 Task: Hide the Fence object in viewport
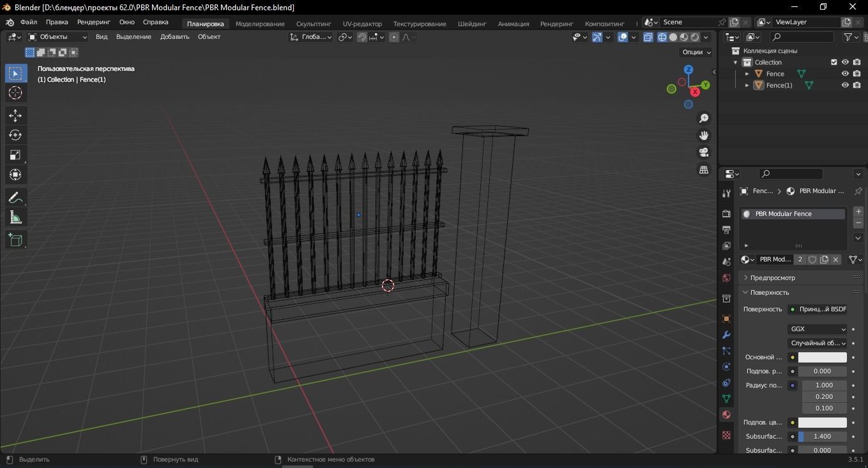click(845, 74)
